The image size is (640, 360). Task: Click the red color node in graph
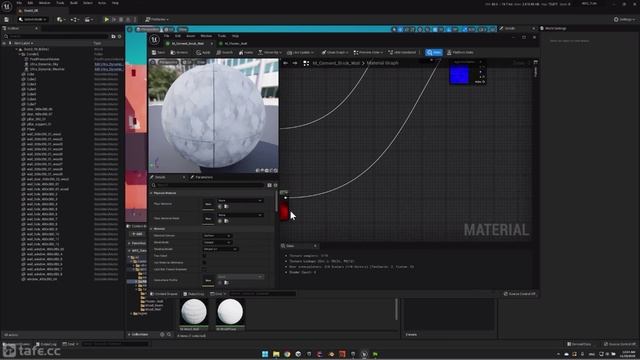coord(284,211)
